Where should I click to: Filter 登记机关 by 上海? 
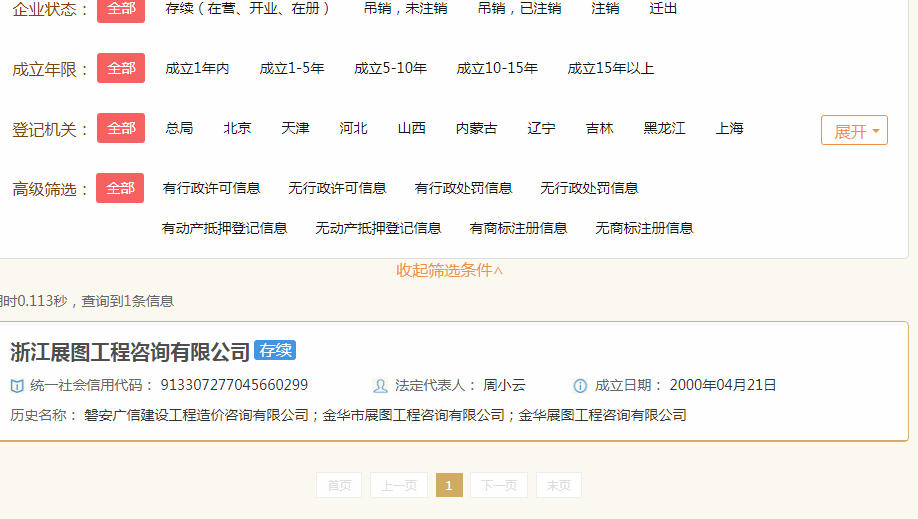(x=729, y=128)
